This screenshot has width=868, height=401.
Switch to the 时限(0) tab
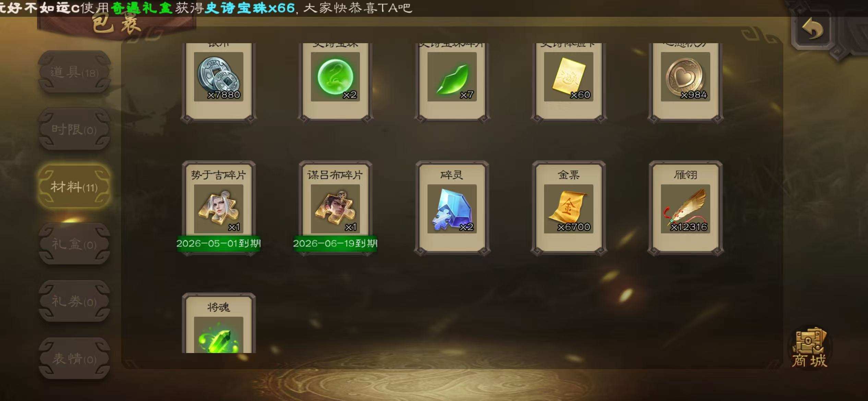(x=74, y=129)
